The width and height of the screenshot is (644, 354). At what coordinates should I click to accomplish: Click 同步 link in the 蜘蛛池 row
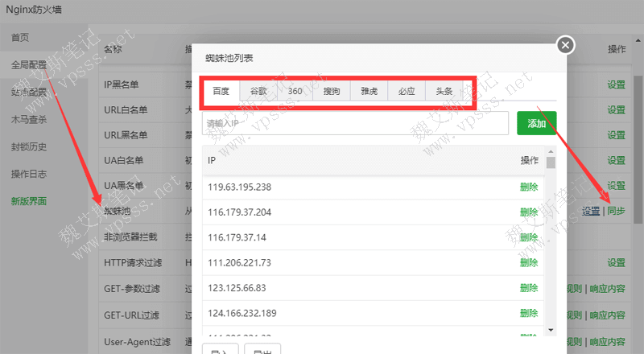616,211
